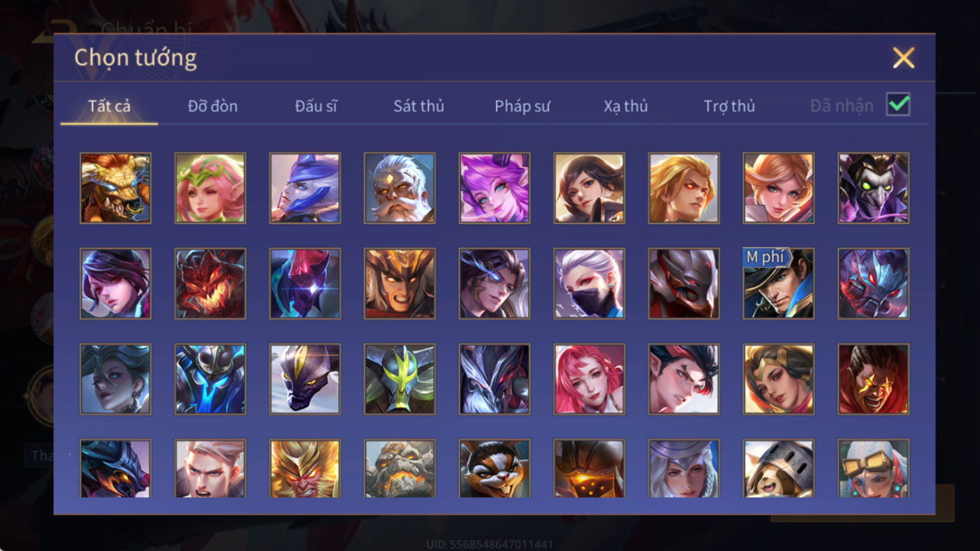Select the rock golem hero portrait
The image size is (980, 551).
coord(400,468)
